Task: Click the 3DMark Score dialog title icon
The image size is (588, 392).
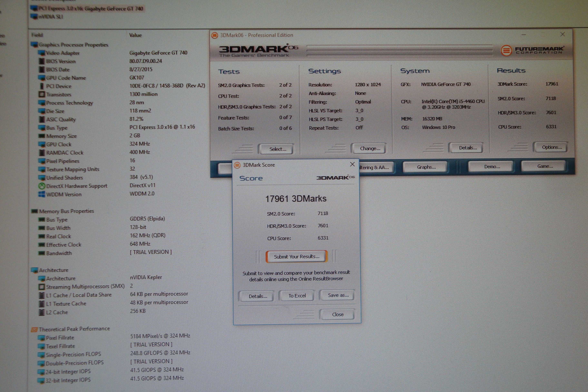Action: pyautogui.click(x=237, y=165)
